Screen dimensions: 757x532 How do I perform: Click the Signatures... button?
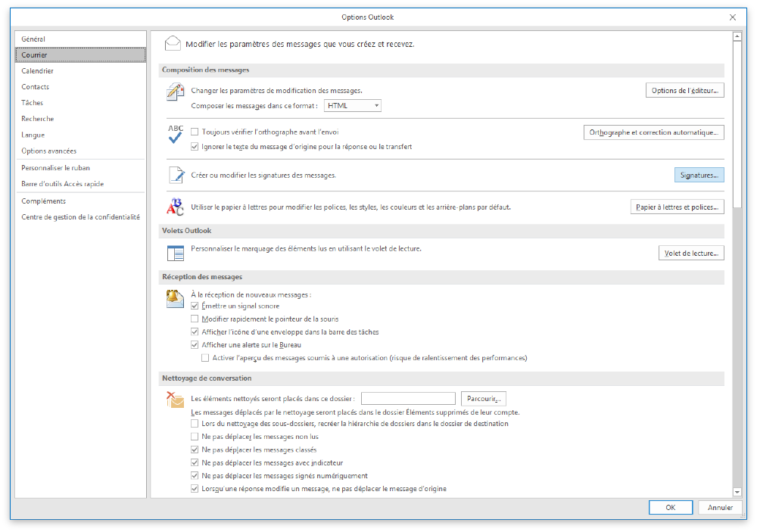[x=699, y=176]
